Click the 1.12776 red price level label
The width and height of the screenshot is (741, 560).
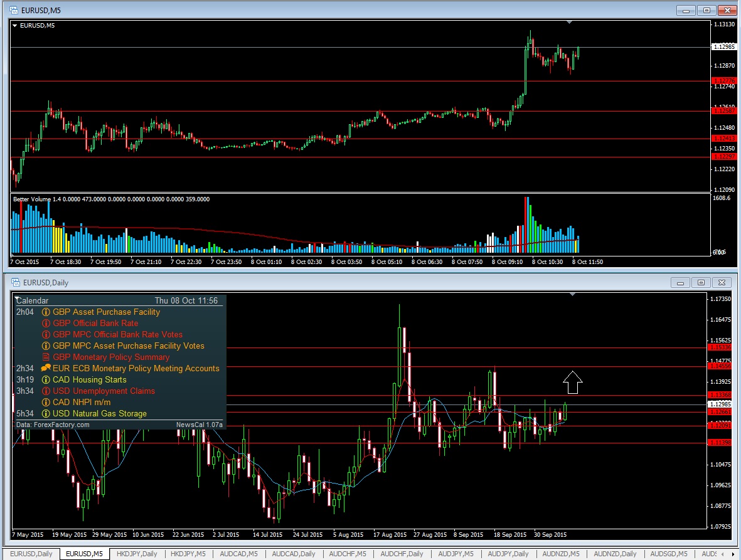pos(724,81)
